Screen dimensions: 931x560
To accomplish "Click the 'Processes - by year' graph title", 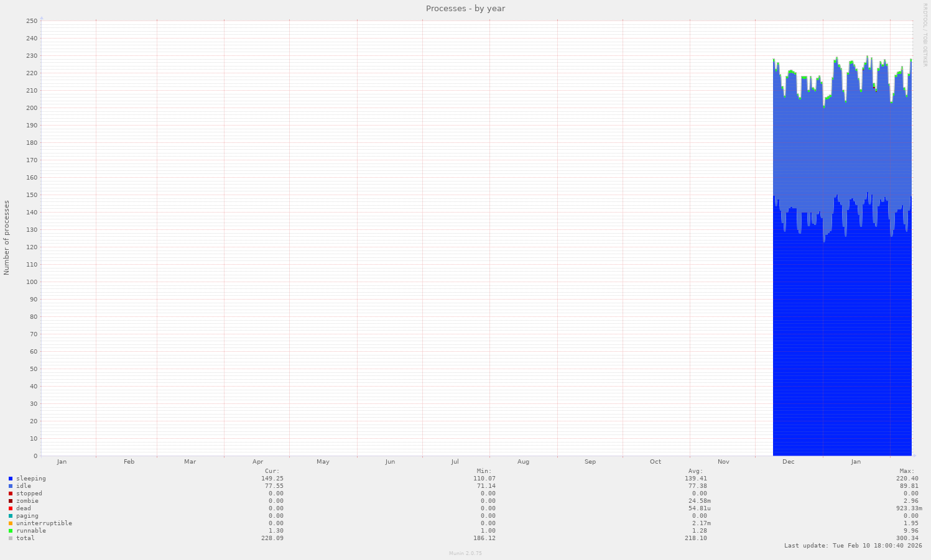I will (465, 9).
